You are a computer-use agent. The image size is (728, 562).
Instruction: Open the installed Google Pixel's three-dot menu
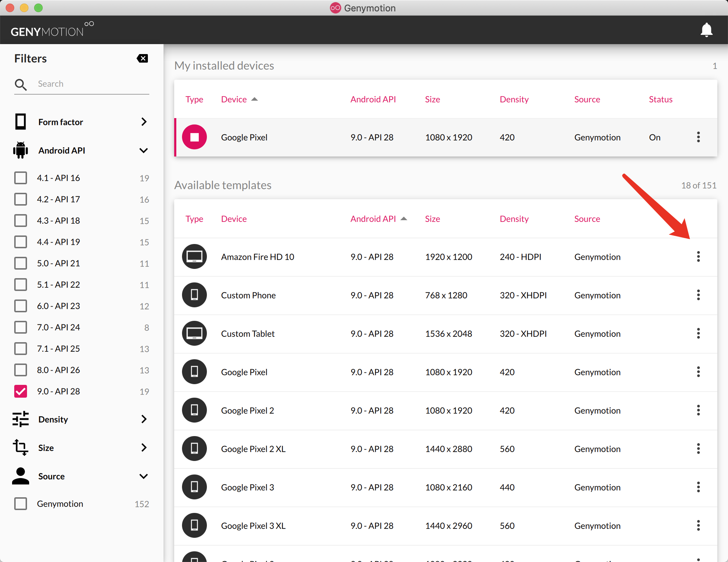(698, 137)
